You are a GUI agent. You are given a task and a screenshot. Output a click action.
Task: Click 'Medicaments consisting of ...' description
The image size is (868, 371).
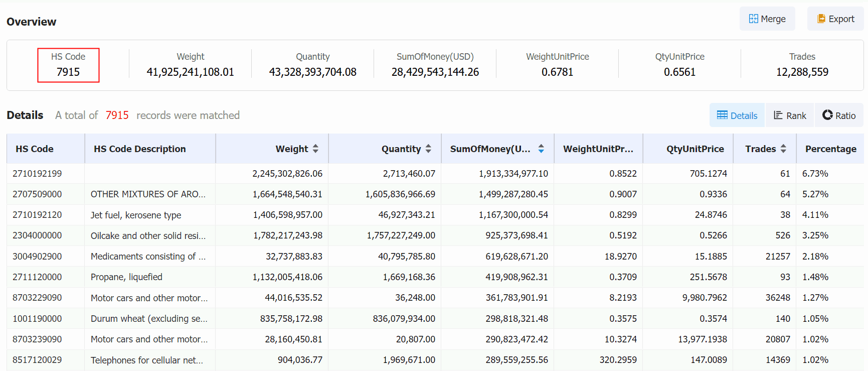[x=148, y=257]
